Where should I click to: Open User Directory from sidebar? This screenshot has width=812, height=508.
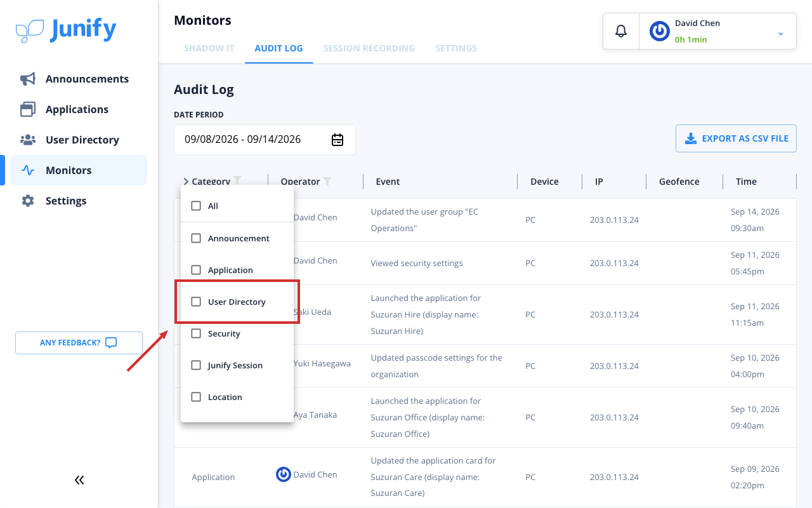point(79,140)
